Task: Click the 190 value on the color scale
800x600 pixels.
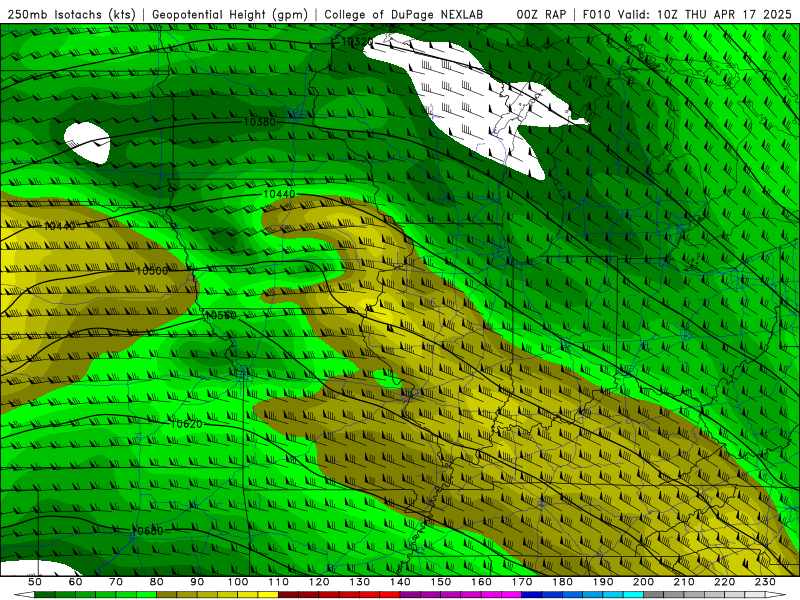Action: pos(603,582)
